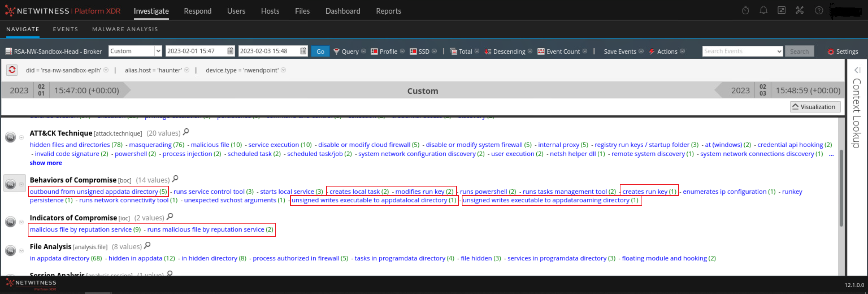The width and height of the screenshot is (868, 294).
Task: Click the stopwatch jobs icon in header
Action: coord(745,10)
